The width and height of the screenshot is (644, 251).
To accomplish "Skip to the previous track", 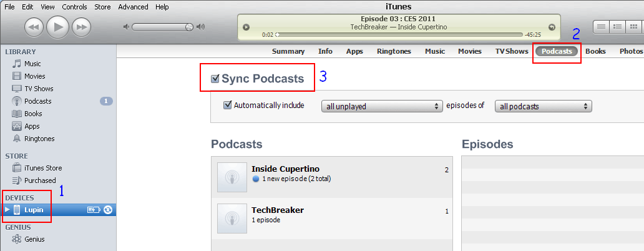I will point(34,26).
